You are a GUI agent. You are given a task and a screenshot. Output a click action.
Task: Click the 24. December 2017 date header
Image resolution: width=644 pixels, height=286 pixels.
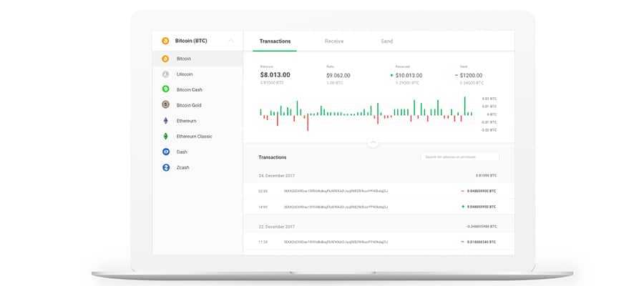point(276,176)
